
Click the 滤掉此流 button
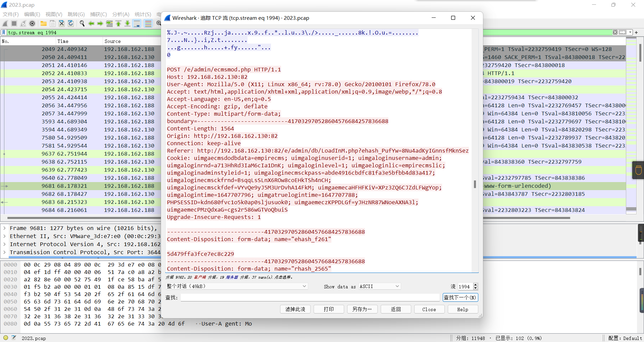pyautogui.click(x=295, y=309)
